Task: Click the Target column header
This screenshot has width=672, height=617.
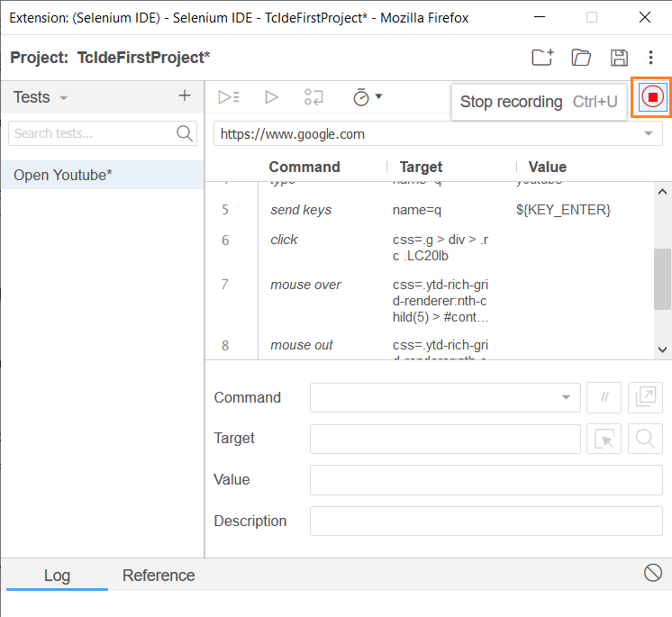Action: (x=421, y=167)
